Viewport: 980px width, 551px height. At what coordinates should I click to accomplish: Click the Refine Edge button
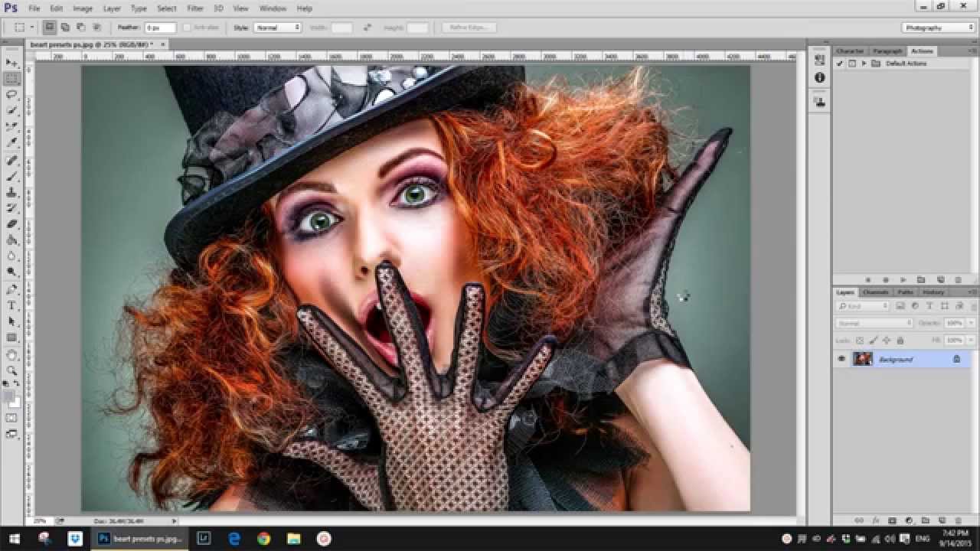469,28
